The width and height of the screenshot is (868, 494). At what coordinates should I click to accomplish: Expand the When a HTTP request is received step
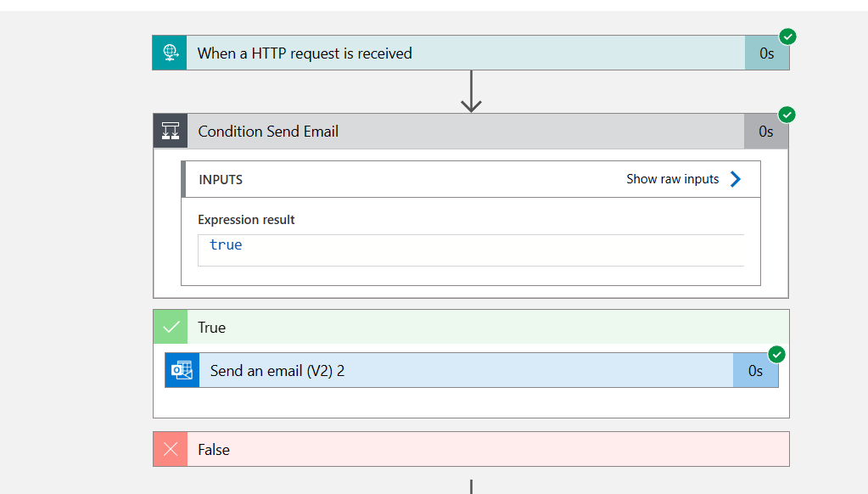(x=471, y=53)
